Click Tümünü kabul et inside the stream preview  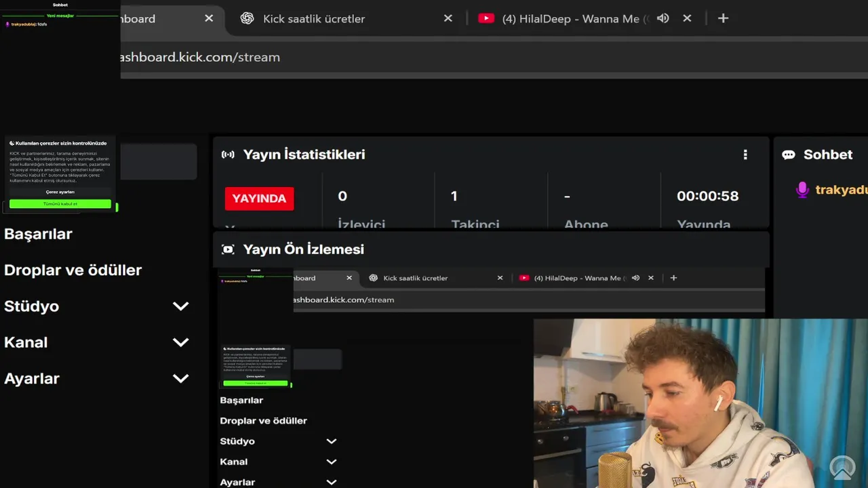256,383
